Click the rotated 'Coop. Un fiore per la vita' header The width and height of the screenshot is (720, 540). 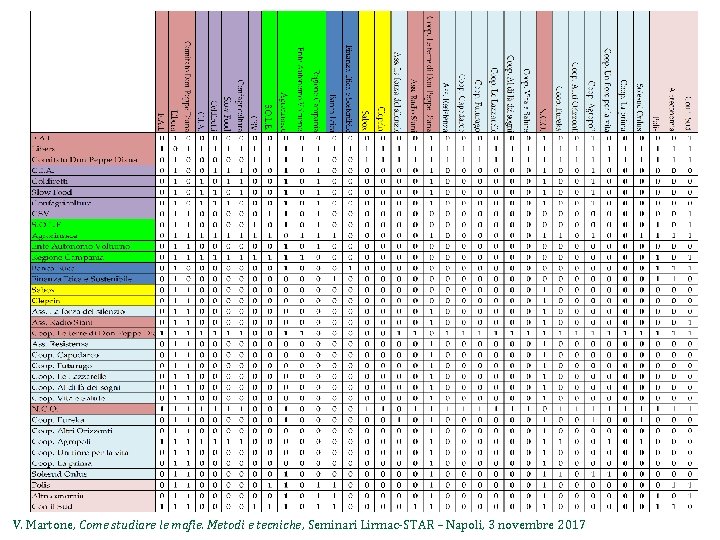point(608,90)
